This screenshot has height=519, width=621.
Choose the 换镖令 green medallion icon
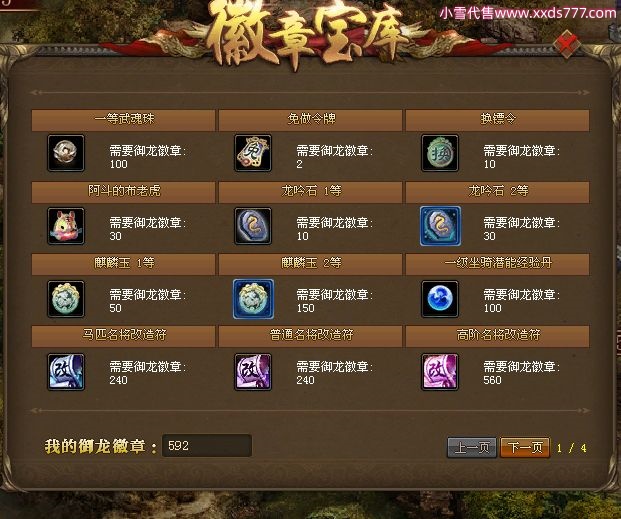pos(440,153)
